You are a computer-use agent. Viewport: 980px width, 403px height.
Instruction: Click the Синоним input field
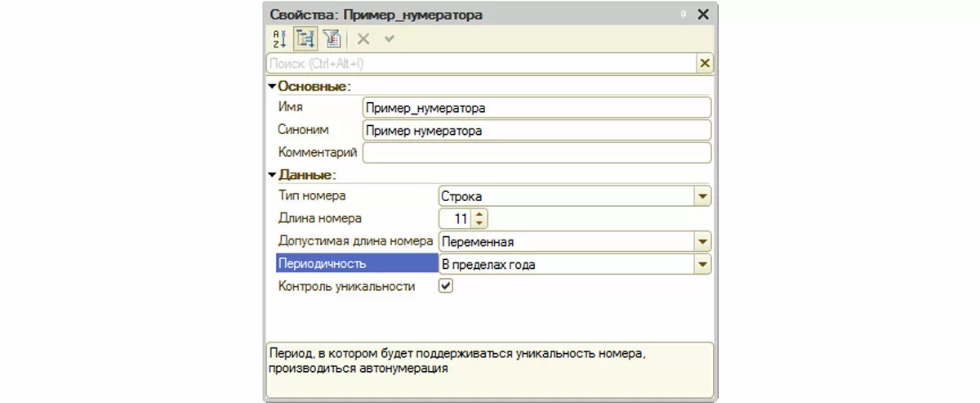point(536,130)
